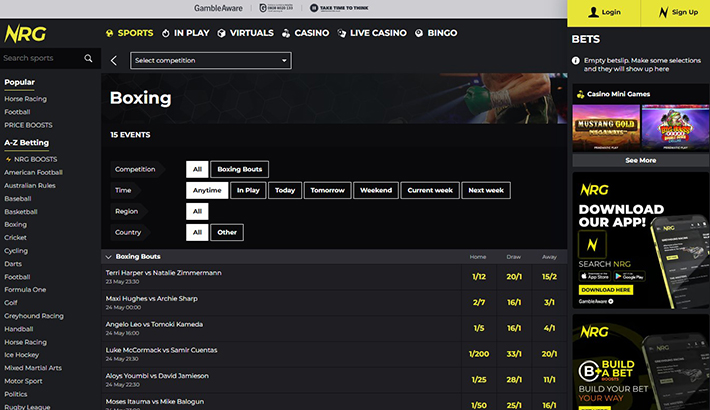Select All country filter
Image resolution: width=710 pixels, height=410 pixels.
pos(197,232)
